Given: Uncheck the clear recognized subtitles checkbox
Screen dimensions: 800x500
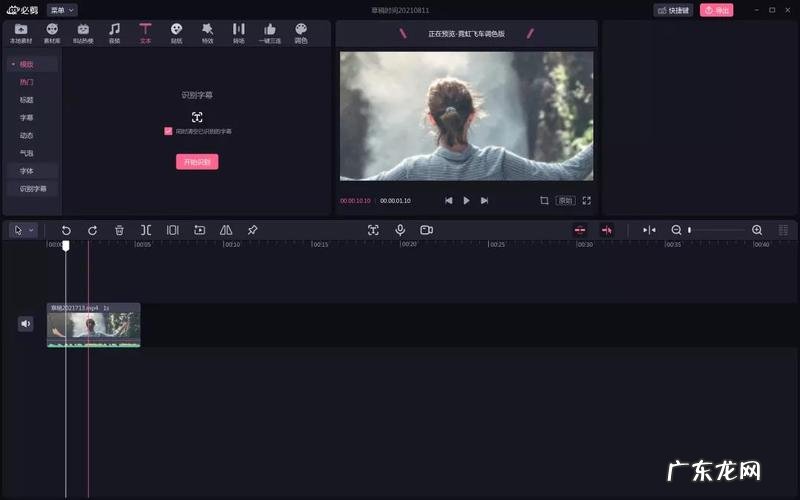Looking at the screenshot, I should (168, 131).
